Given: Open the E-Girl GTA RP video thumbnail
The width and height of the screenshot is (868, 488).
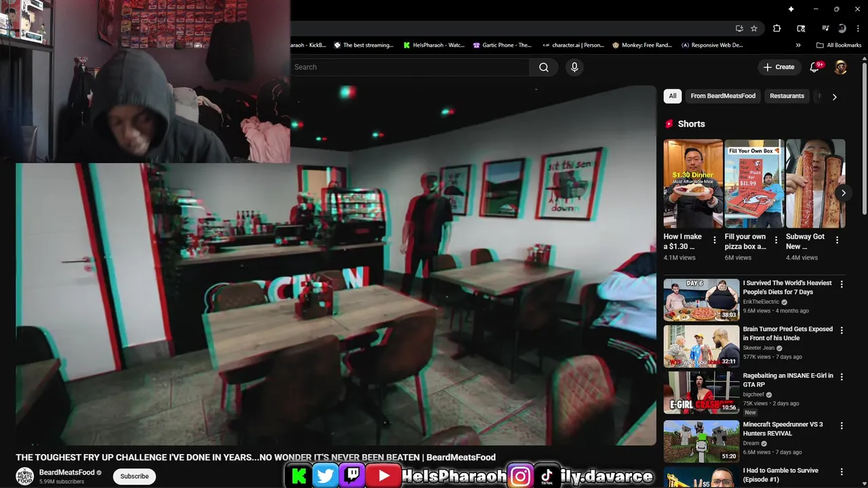Looking at the screenshot, I should click(701, 392).
